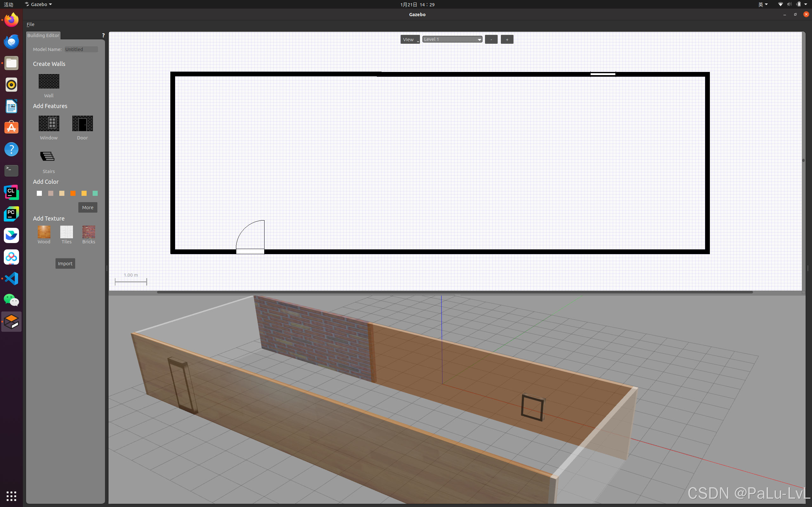Screen dimensions: 812x507
Task: Open the File menu
Action: tap(30, 24)
